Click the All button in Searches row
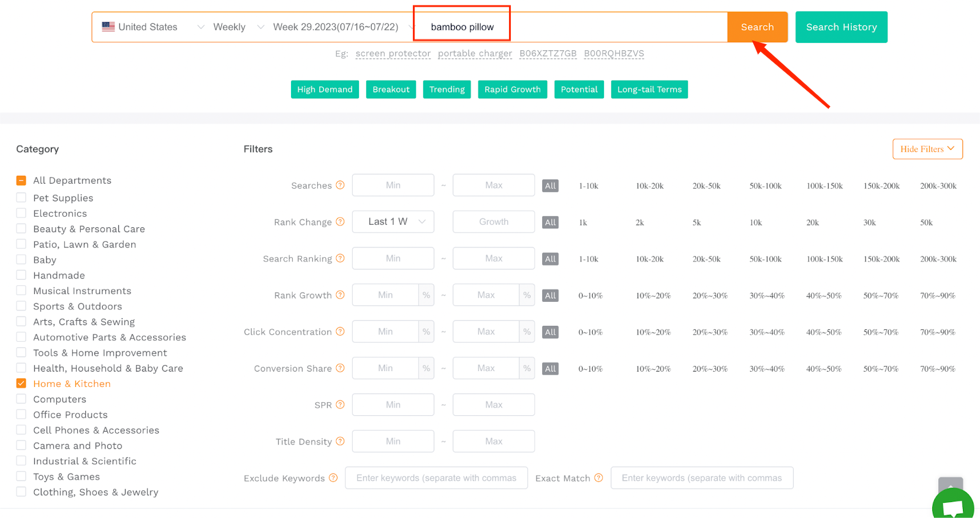The height and width of the screenshot is (518, 980). (551, 186)
